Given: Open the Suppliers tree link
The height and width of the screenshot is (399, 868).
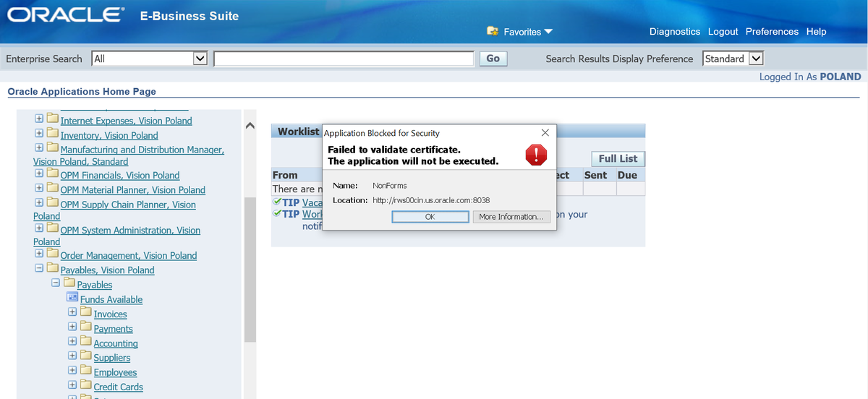Looking at the screenshot, I should click(x=112, y=358).
